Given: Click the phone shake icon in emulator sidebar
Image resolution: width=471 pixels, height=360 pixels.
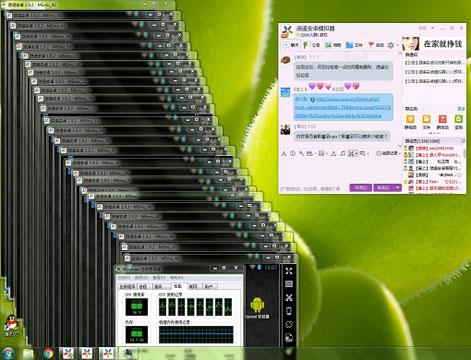Looking at the screenshot, I should coord(289,311).
